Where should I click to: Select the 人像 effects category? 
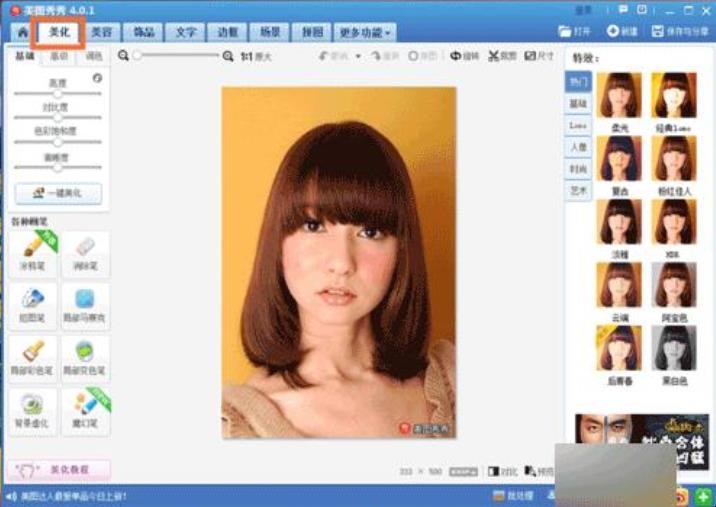point(578,147)
